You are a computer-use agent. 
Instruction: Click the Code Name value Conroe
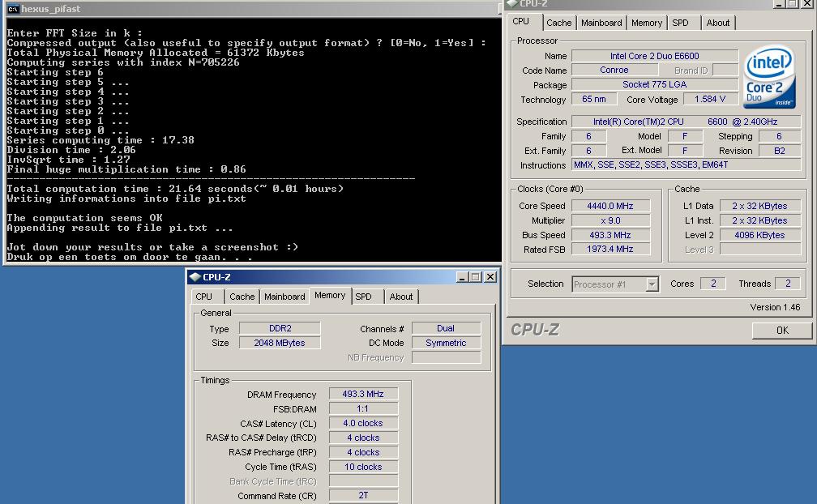614,70
